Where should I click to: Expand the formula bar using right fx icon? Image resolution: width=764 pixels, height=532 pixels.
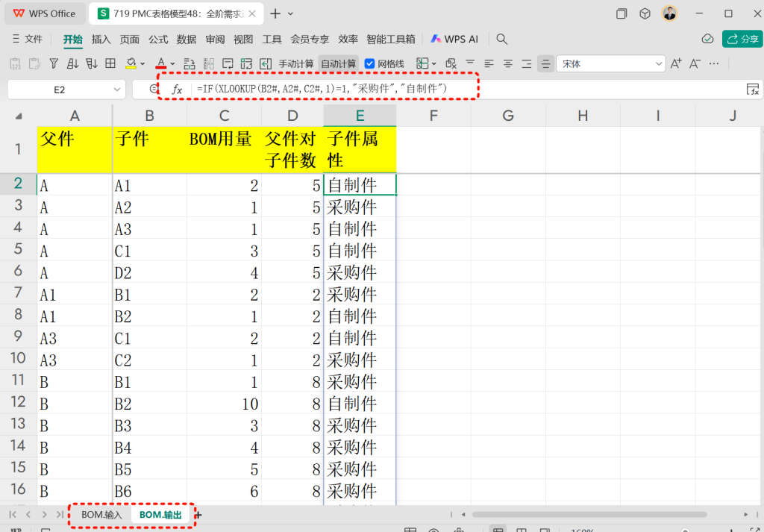coord(753,89)
